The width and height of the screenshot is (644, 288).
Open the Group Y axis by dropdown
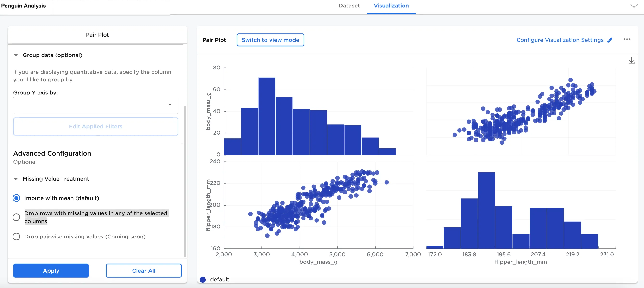coord(95,105)
